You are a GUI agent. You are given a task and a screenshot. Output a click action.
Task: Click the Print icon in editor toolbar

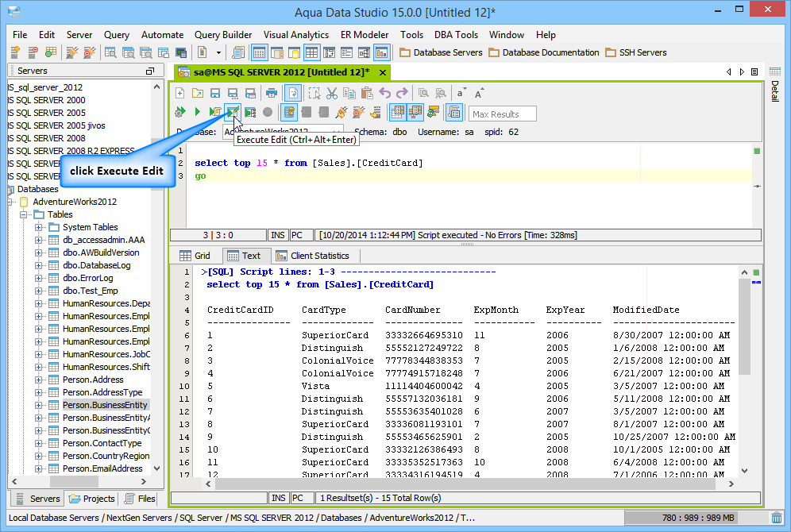[272, 93]
